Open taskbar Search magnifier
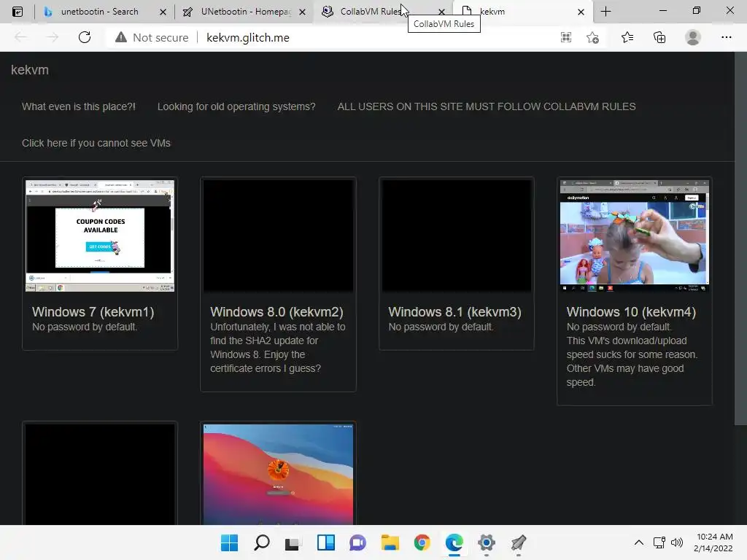The width and height of the screenshot is (747, 560). [262, 542]
